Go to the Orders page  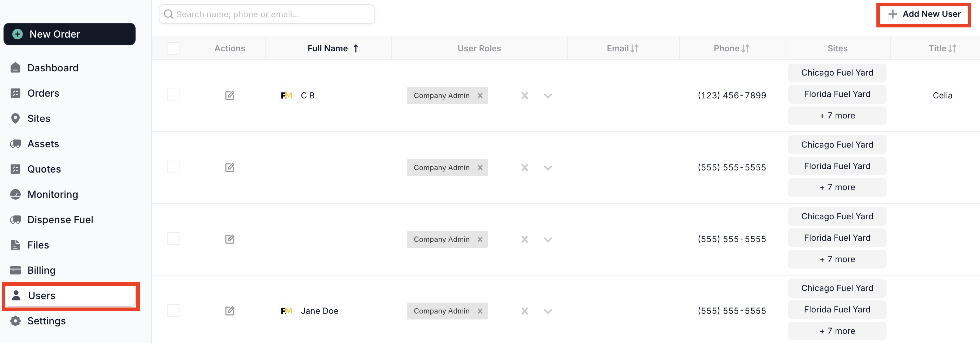(x=43, y=93)
